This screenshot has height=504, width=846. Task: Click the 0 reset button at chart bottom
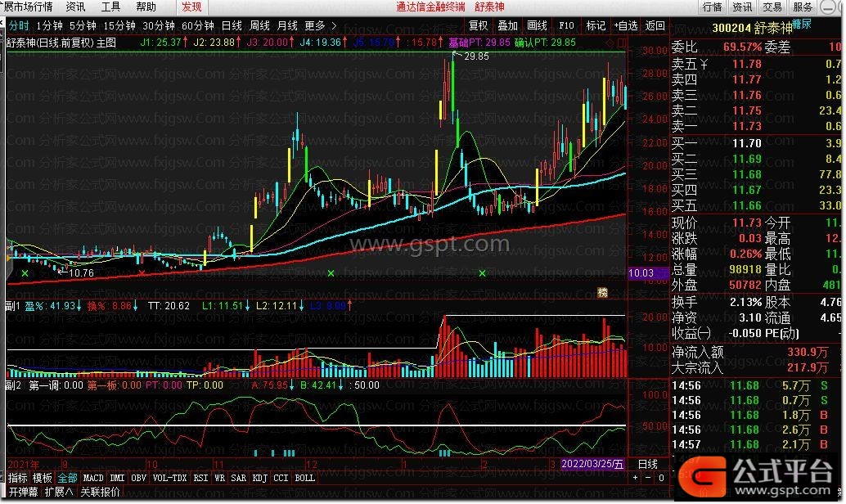pyautogui.click(x=661, y=478)
